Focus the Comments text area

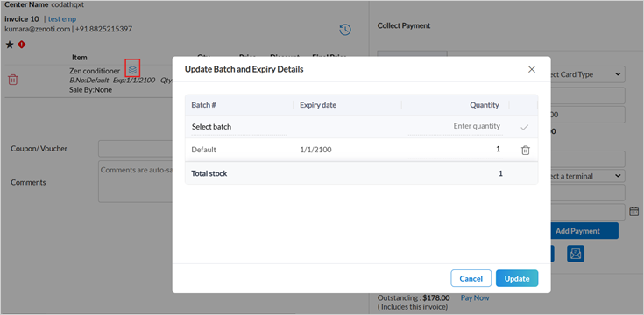[x=135, y=182]
